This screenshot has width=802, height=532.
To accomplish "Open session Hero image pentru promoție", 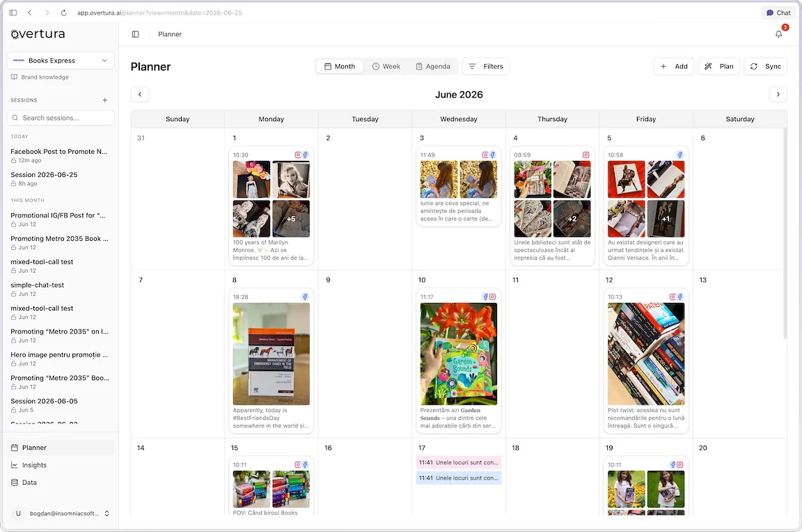I will tap(59, 359).
